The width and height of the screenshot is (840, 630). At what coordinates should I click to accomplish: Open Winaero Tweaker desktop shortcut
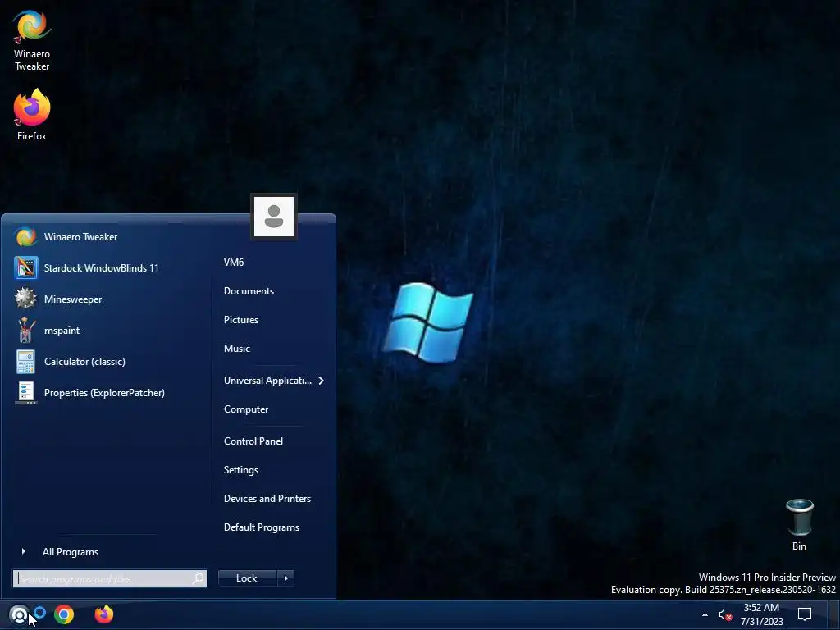coord(32,41)
